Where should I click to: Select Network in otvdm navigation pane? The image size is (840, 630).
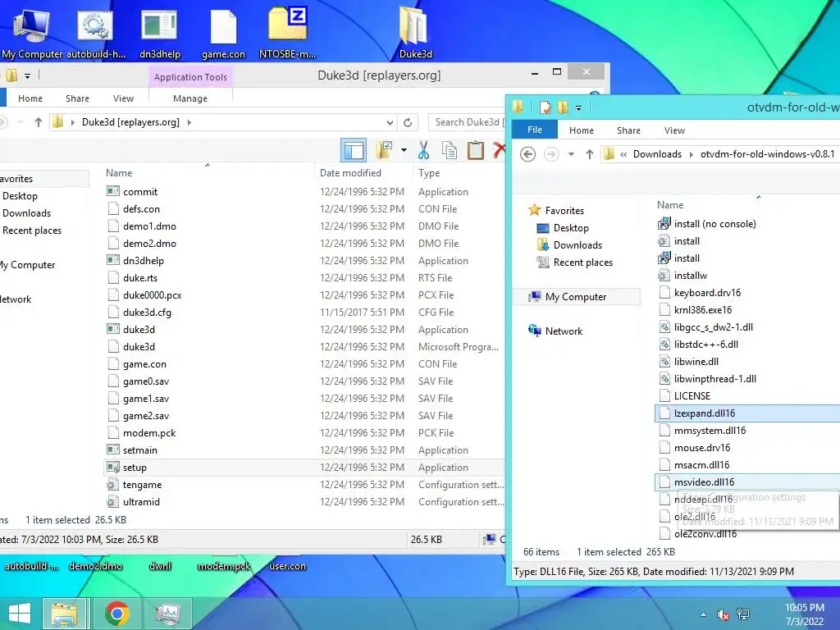click(564, 331)
